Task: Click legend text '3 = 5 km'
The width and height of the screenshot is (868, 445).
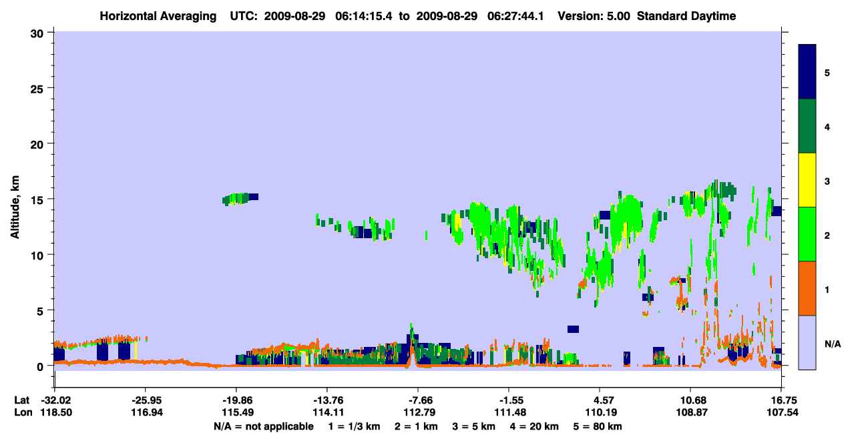Action: [473, 426]
